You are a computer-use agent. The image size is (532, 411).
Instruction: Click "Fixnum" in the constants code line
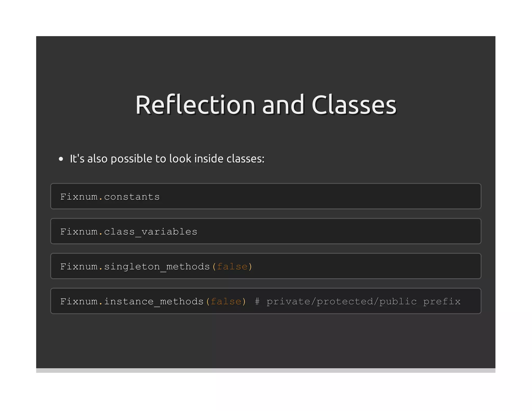79,197
